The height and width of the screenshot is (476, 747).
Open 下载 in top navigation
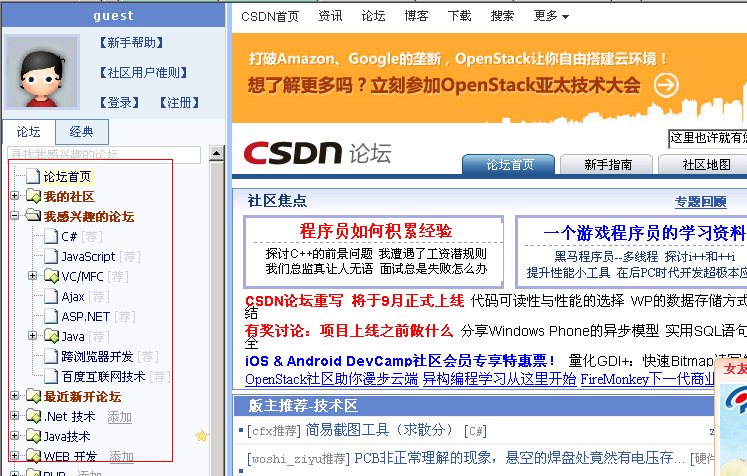(x=459, y=16)
